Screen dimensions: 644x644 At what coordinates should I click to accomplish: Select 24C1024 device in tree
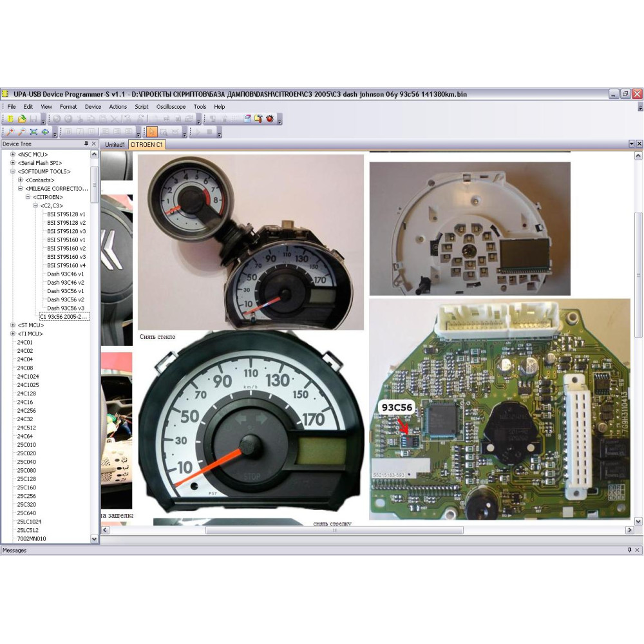pyautogui.click(x=28, y=377)
